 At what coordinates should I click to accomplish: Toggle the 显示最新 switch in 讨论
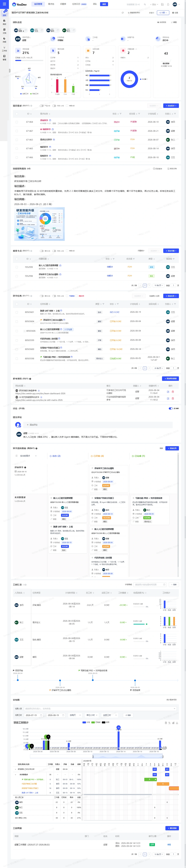[170, 408]
